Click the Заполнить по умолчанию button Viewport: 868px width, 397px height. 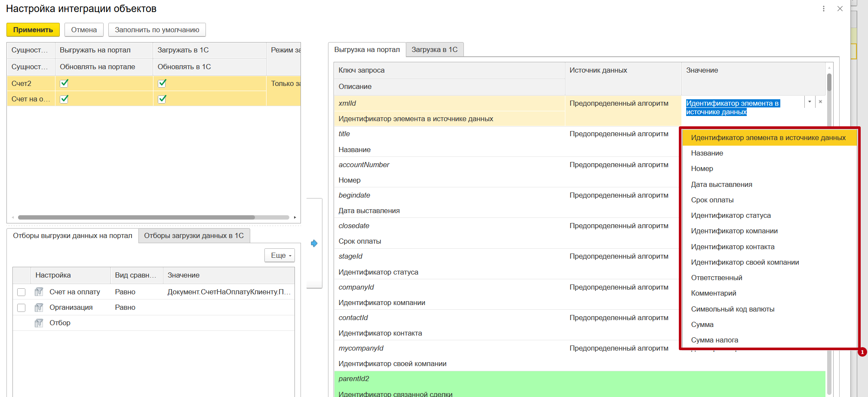pos(157,30)
